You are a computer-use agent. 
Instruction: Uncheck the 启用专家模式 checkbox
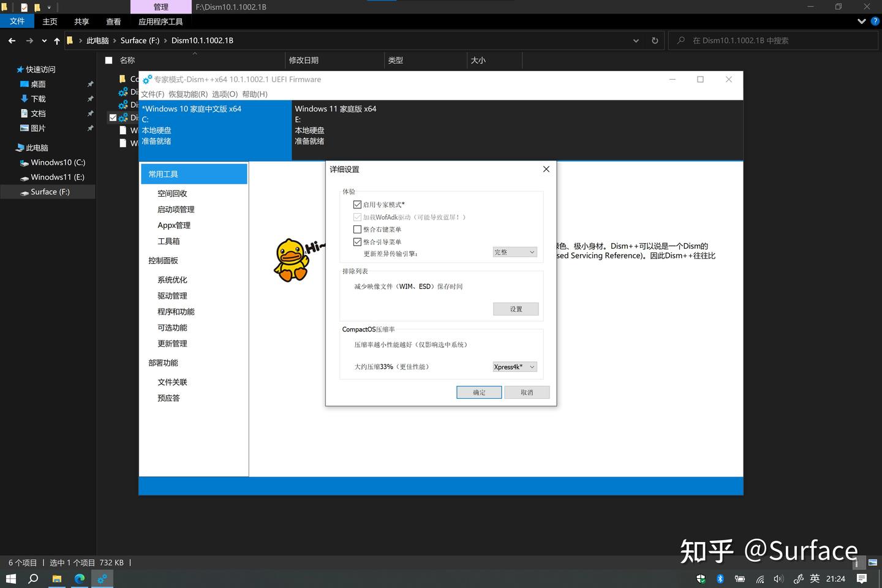click(357, 204)
